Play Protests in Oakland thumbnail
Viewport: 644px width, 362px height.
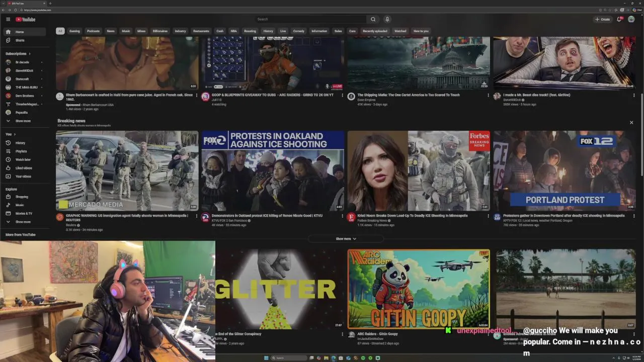pyautogui.click(x=273, y=170)
